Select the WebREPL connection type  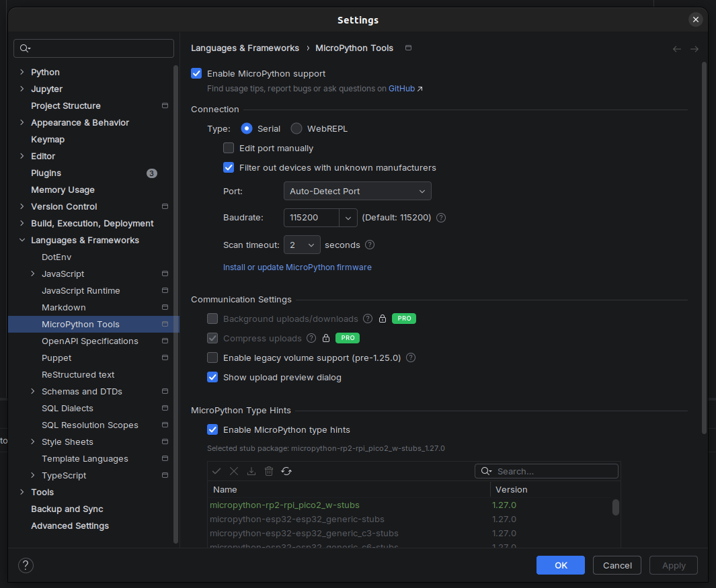click(296, 129)
